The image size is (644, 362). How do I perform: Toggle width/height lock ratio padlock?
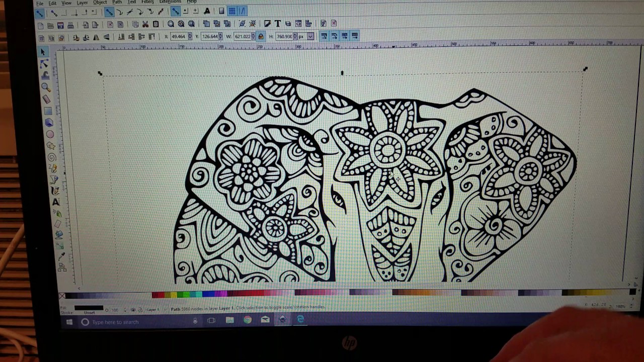261,37
